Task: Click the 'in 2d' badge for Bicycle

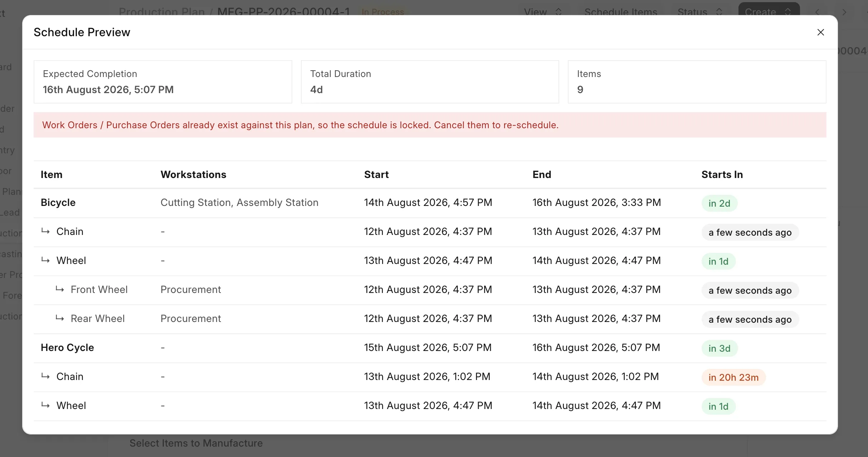Action: (x=719, y=203)
